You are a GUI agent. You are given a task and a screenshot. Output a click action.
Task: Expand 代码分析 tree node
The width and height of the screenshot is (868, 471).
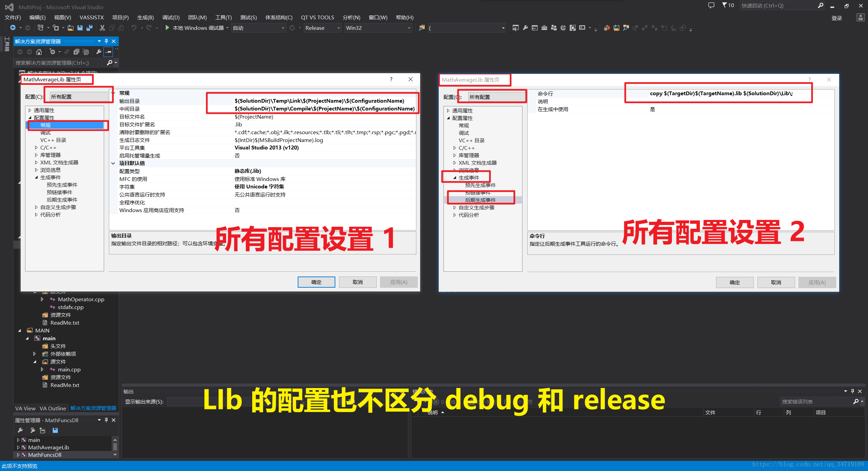37,215
